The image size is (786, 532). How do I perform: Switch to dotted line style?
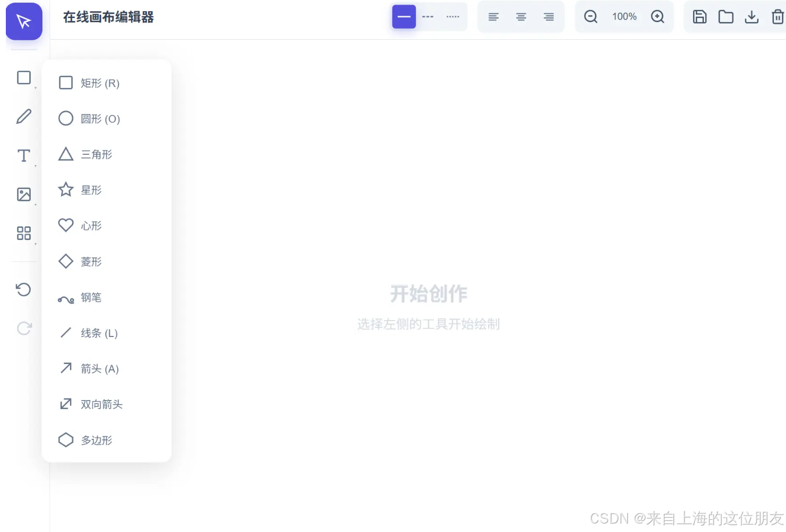tap(452, 16)
